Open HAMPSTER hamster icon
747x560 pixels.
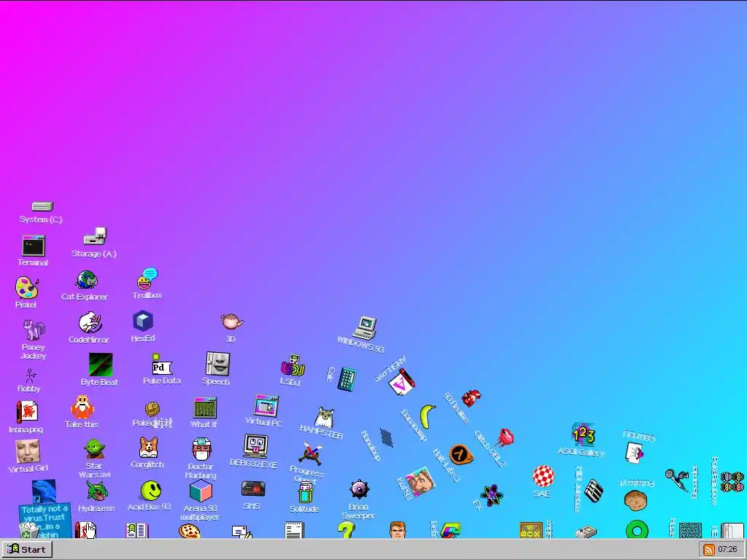pyautogui.click(x=325, y=417)
